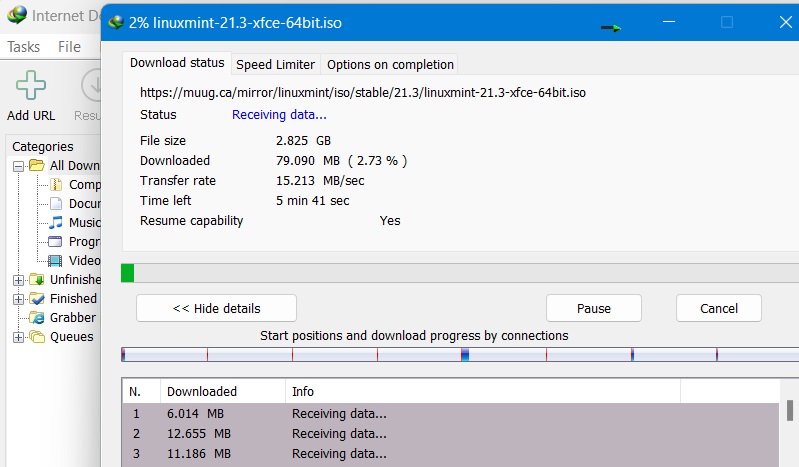
Task: Click the Info column header
Action: 483,392
